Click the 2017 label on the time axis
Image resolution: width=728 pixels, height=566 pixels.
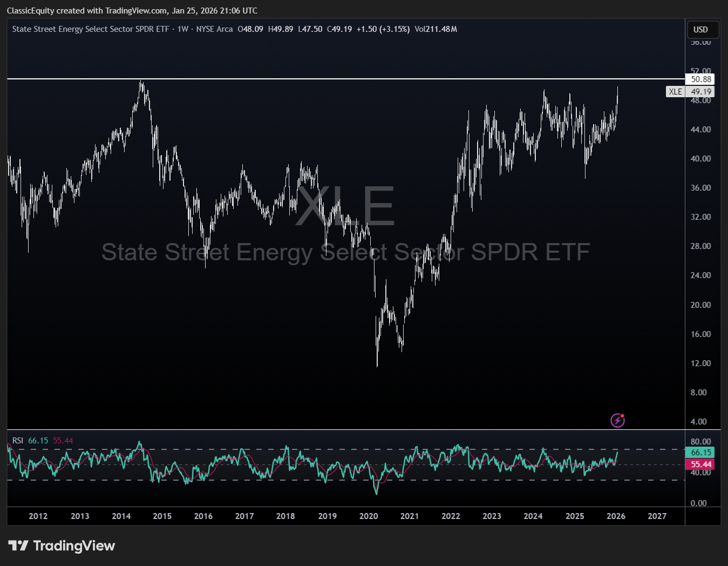point(244,516)
